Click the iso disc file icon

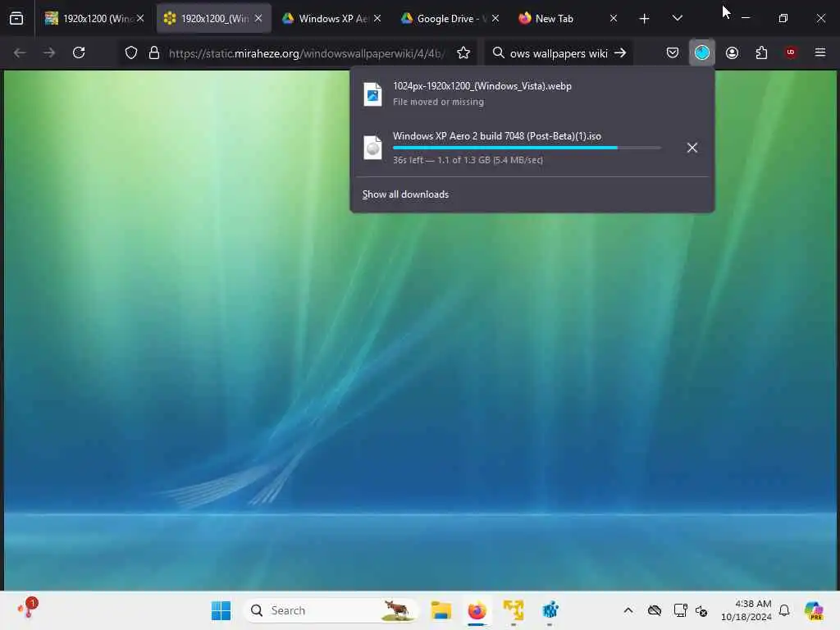(373, 148)
